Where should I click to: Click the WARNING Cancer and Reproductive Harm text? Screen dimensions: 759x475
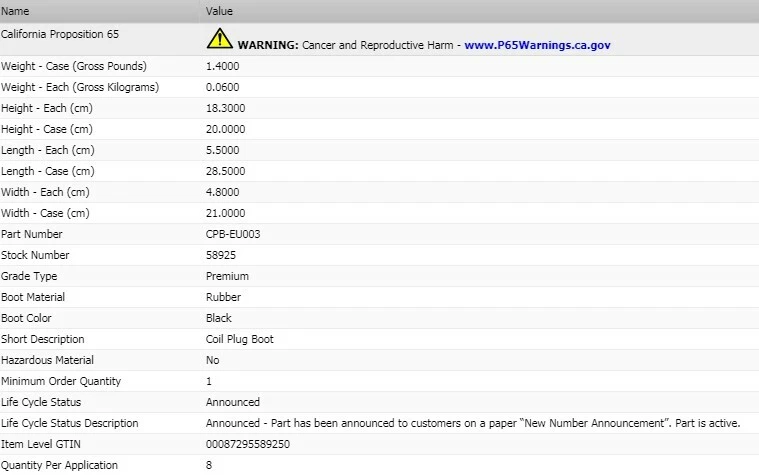point(347,45)
